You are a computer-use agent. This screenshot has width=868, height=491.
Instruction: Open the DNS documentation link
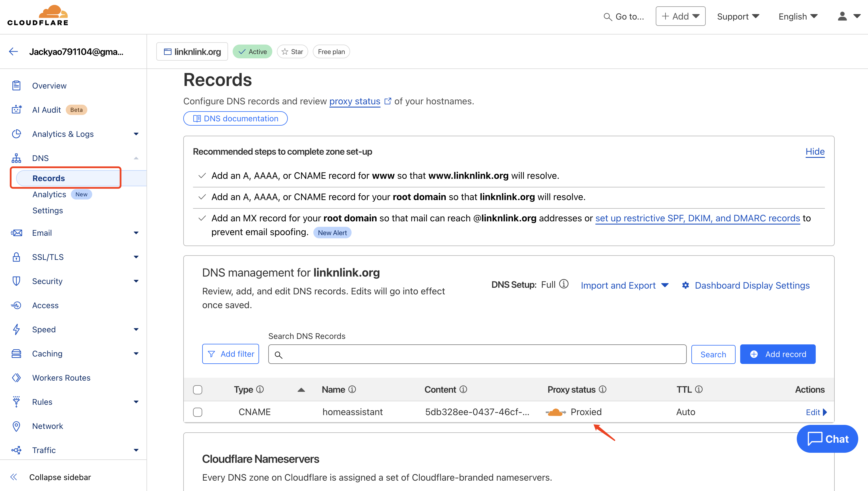[x=235, y=118]
